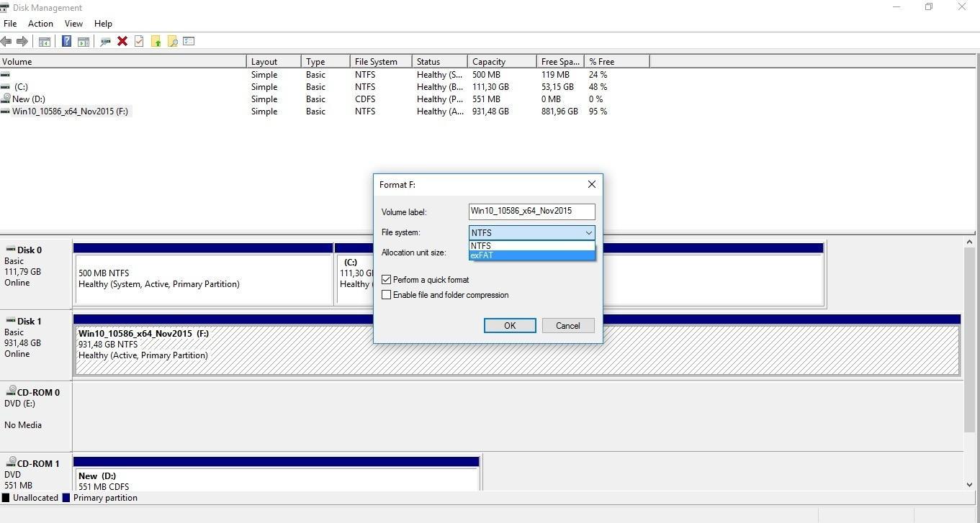The width and height of the screenshot is (980, 523).
Task: Click the Back arrow toolbar icon
Action: (6, 42)
